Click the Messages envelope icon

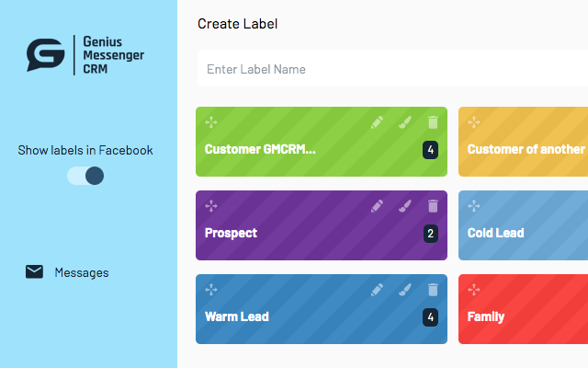(x=34, y=271)
